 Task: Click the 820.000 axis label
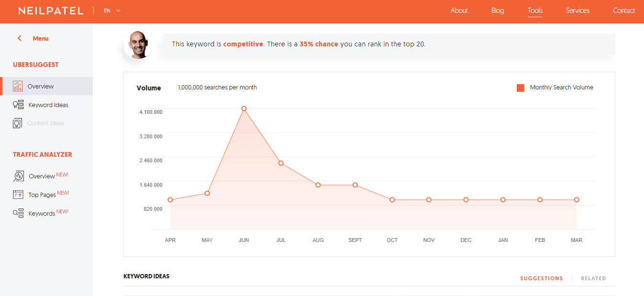click(x=153, y=209)
